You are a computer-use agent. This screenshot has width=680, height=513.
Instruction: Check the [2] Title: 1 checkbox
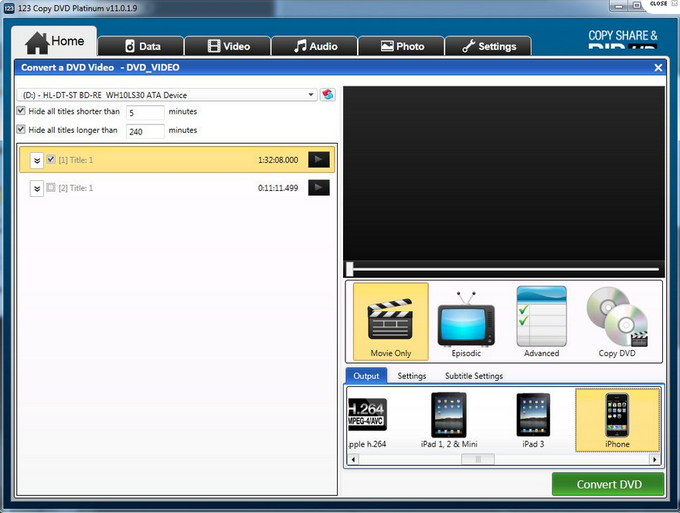tap(51, 187)
